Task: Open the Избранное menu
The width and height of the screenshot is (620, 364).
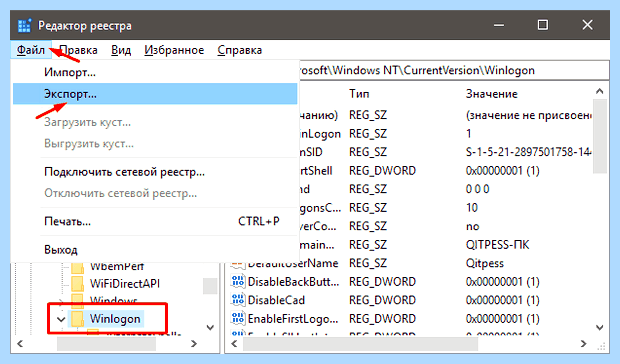Action: pos(174,50)
